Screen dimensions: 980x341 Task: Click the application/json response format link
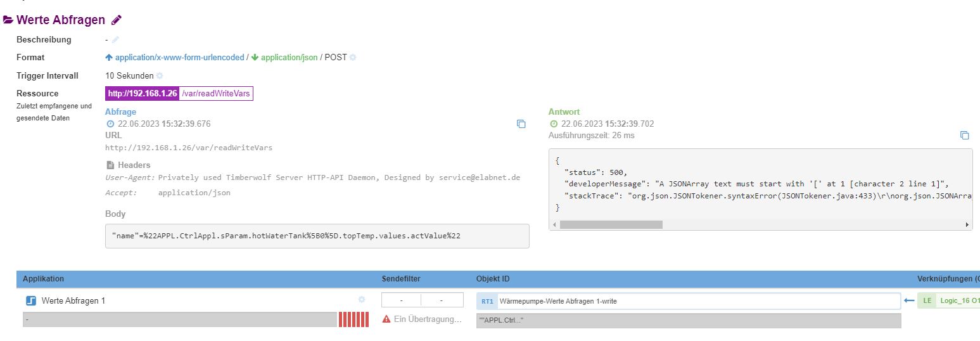(289, 57)
